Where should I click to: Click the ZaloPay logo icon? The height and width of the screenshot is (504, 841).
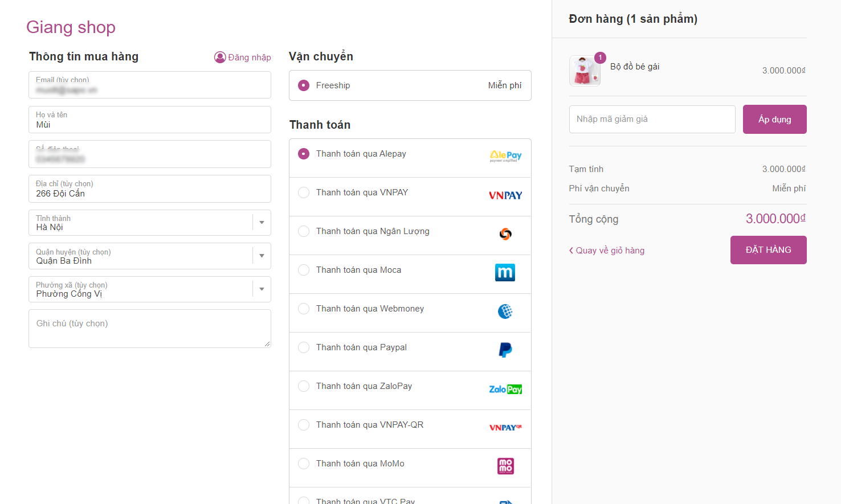[x=505, y=390]
